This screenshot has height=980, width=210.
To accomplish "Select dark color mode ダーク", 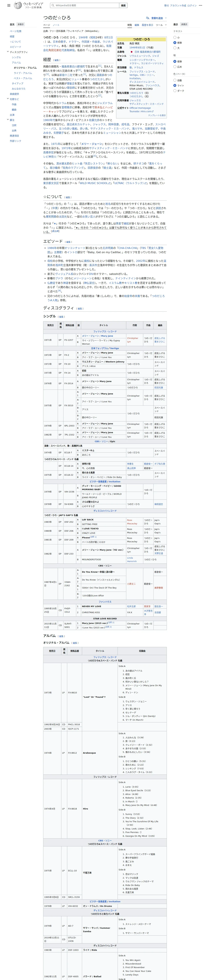I will coord(175,90).
